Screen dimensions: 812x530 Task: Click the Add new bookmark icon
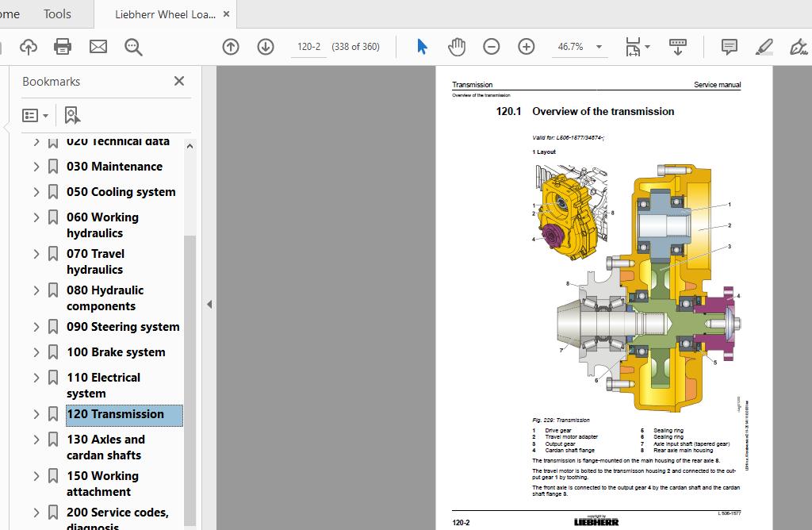71,114
